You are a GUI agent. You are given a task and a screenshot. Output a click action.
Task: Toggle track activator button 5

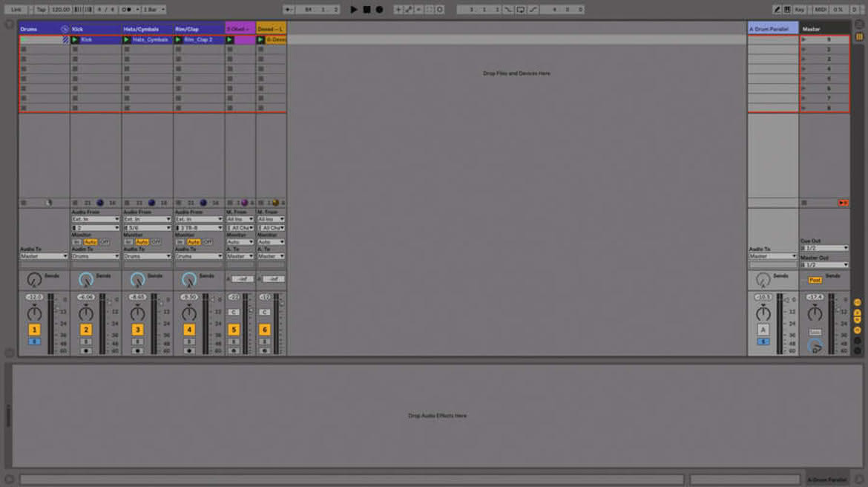(234, 330)
